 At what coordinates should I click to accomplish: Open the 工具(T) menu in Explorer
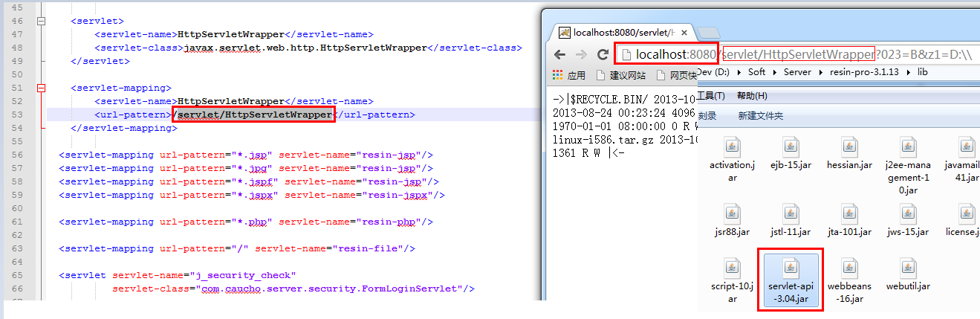(x=711, y=96)
